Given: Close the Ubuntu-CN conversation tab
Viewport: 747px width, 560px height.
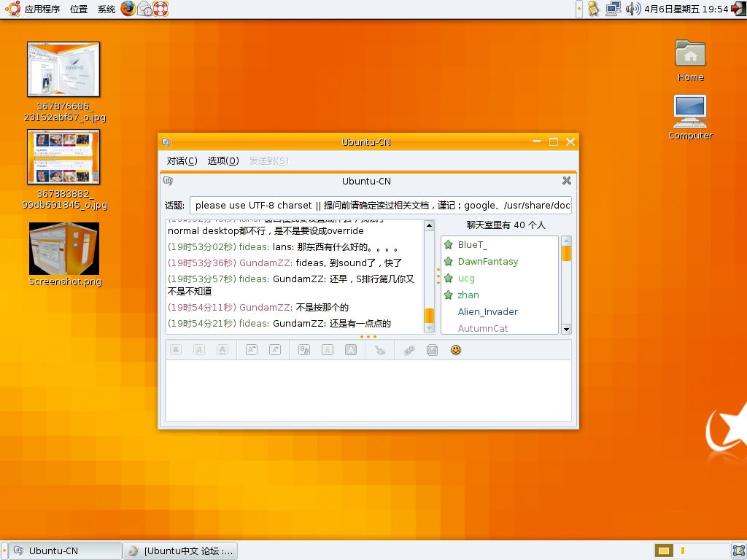Looking at the screenshot, I should pyautogui.click(x=566, y=181).
